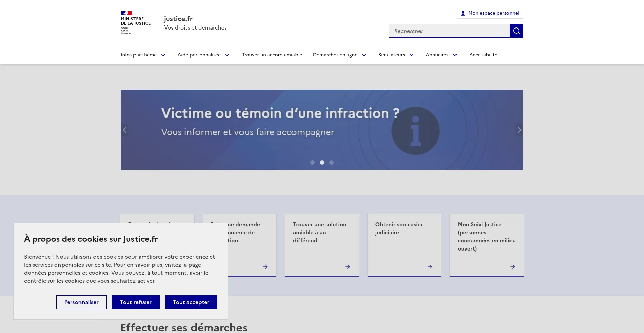Go to previous carousel slide arrow

pyautogui.click(x=125, y=130)
